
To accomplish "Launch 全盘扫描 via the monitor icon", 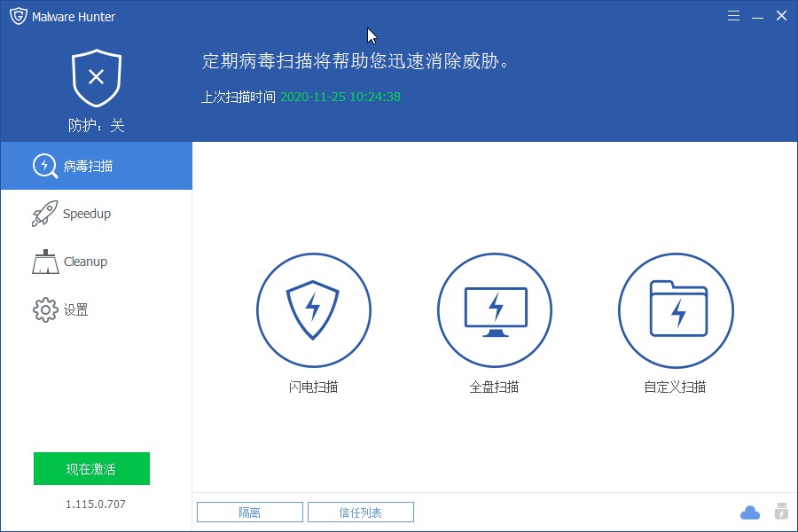I will (x=495, y=310).
